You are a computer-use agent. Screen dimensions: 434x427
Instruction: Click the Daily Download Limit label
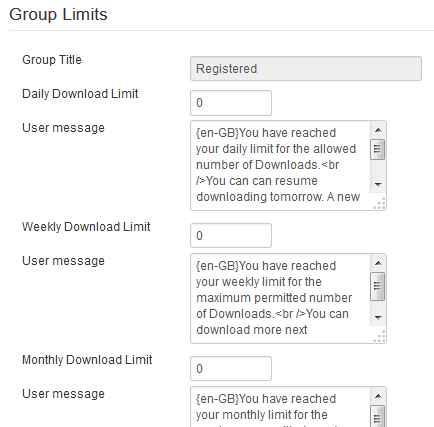click(80, 94)
